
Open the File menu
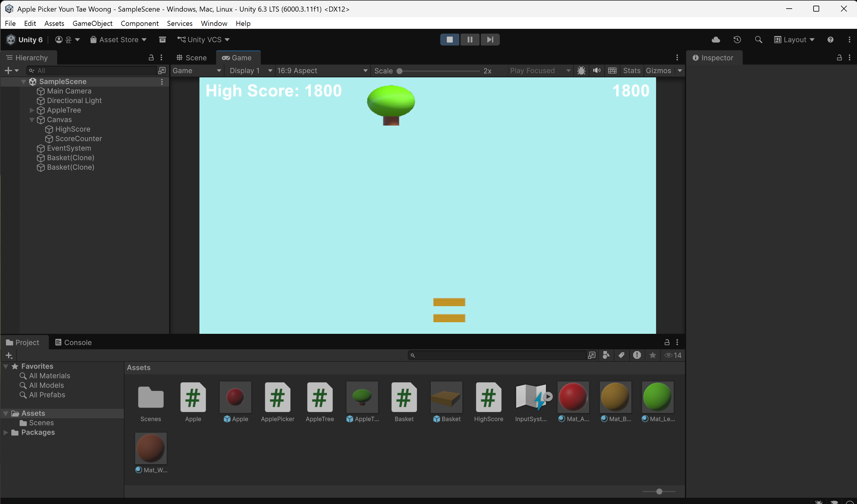pyautogui.click(x=10, y=23)
